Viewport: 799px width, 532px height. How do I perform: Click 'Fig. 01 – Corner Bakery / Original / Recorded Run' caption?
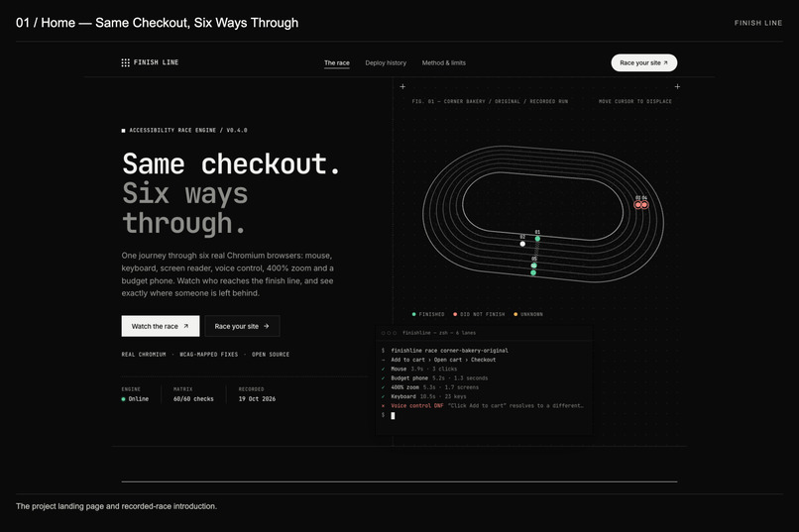pos(490,101)
